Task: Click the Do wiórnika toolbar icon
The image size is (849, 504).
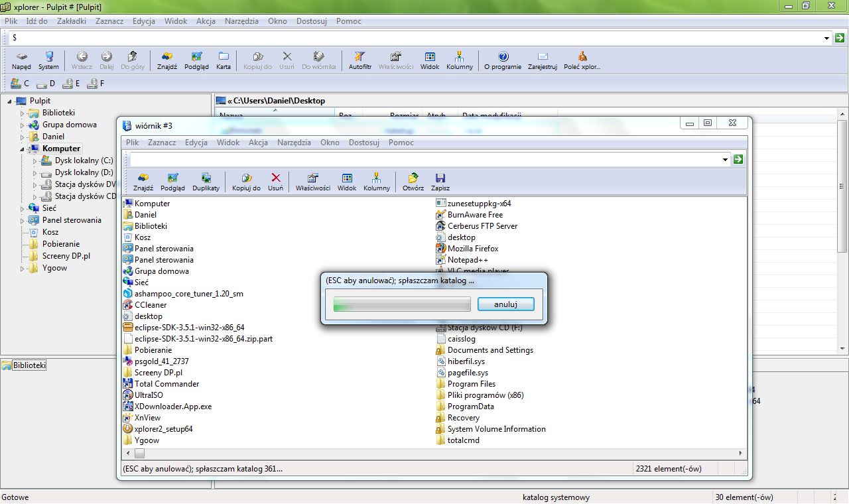Action: [x=318, y=61]
